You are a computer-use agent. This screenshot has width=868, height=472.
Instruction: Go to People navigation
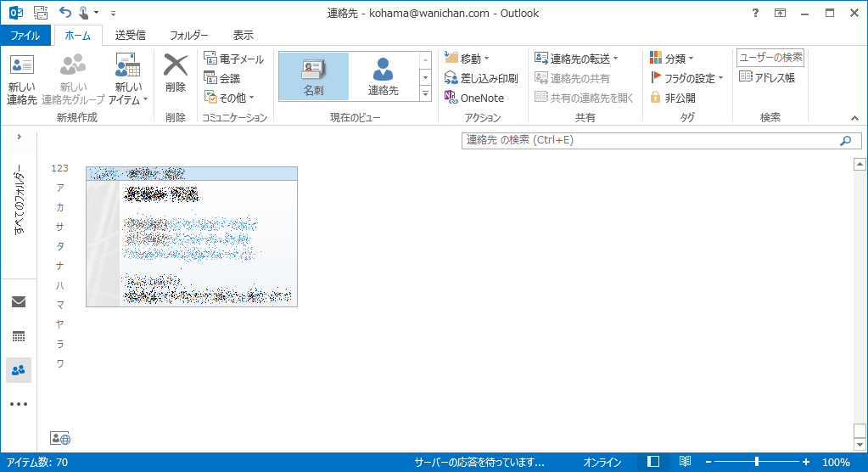coord(19,370)
